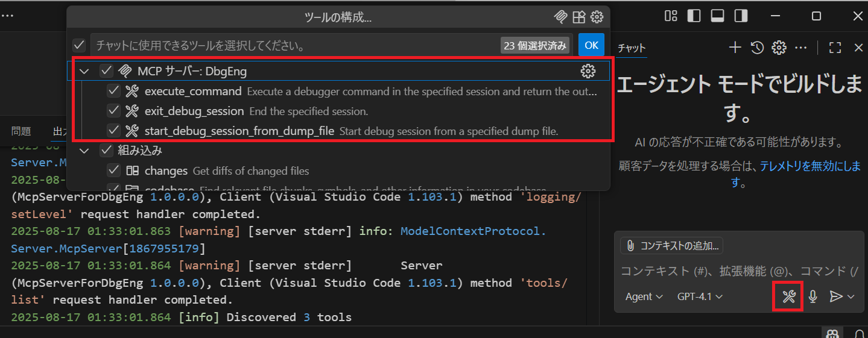Open the GPT-4.1 model dropdown

click(700, 296)
